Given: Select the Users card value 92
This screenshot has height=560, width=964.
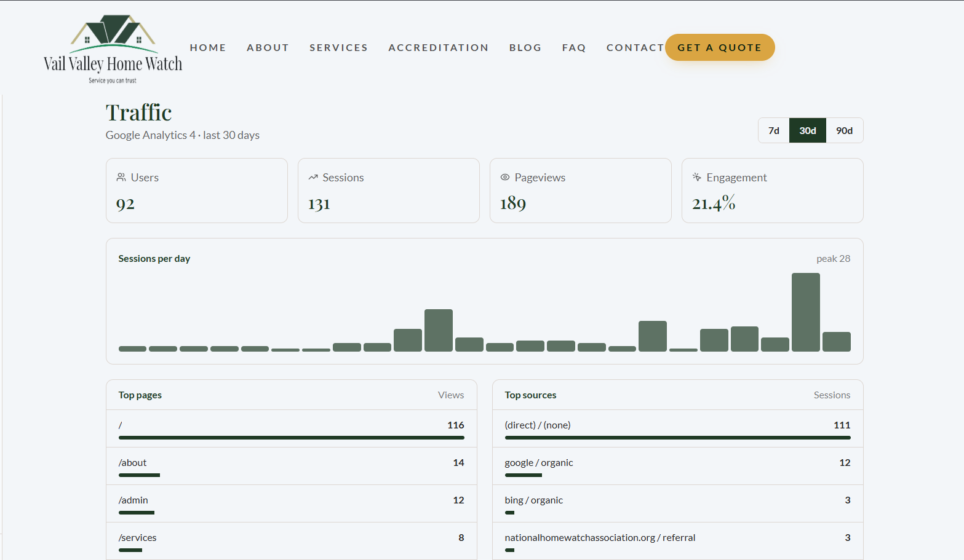Looking at the screenshot, I should click(125, 203).
